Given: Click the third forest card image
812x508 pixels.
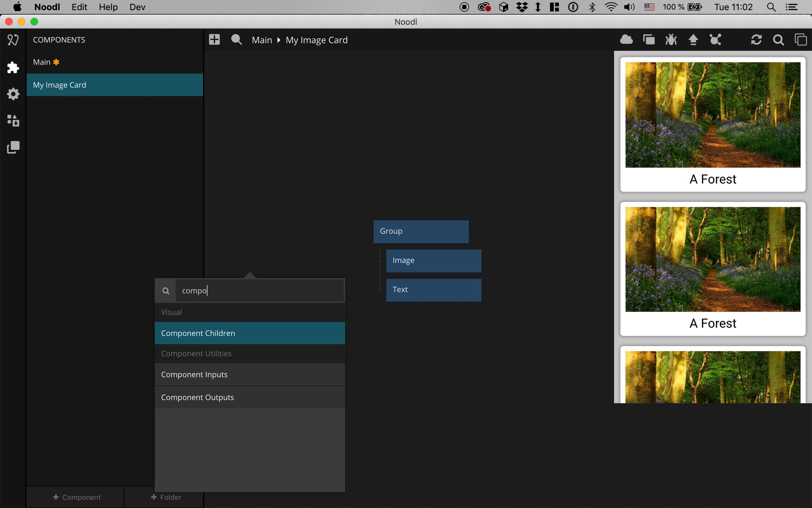Looking at the screenshot, I should 713,377.
